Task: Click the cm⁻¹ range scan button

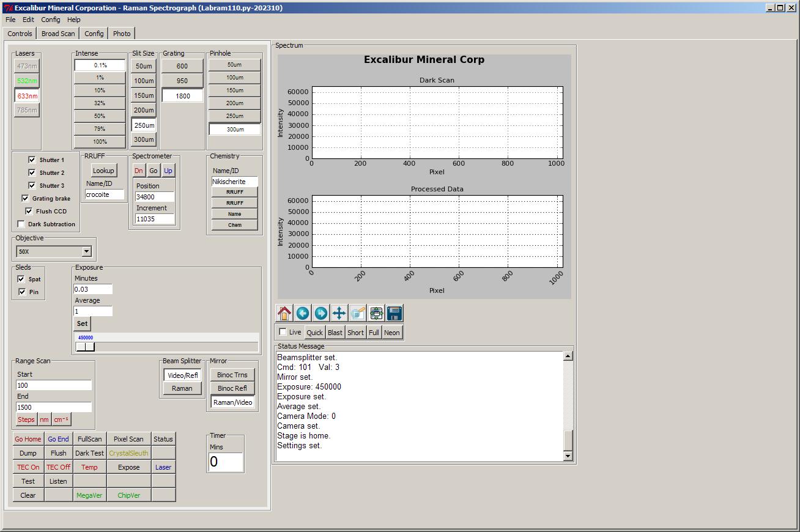Action: 61,419
